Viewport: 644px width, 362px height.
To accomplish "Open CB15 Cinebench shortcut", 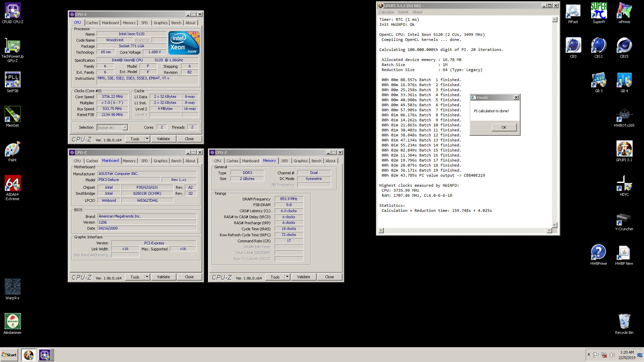I will pyautogui.click(x=624, y=48).
